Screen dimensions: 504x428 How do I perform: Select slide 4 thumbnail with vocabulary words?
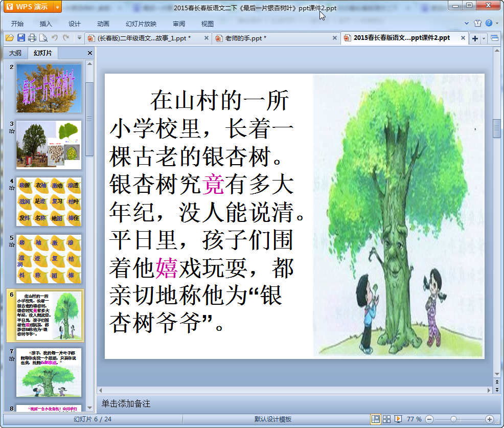[x=49, y=201]
